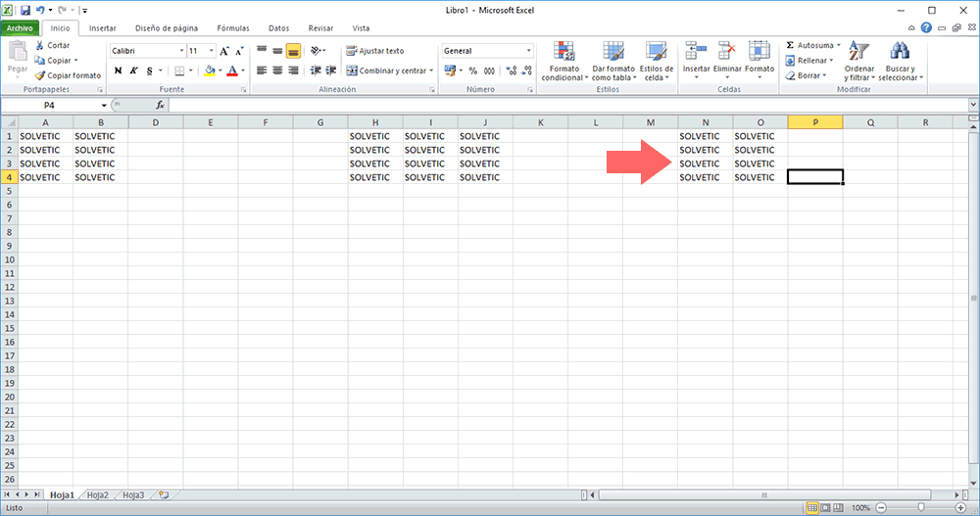The height and width of the screenshot is (516, 980).
Task: Move the zoom slider handle
Action: (920, 508)
